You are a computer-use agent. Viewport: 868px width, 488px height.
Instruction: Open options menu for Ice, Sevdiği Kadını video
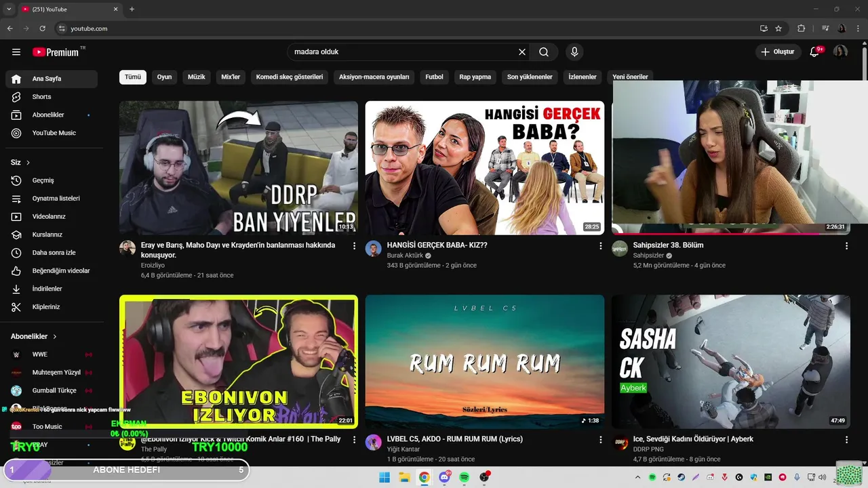(846, 440)
